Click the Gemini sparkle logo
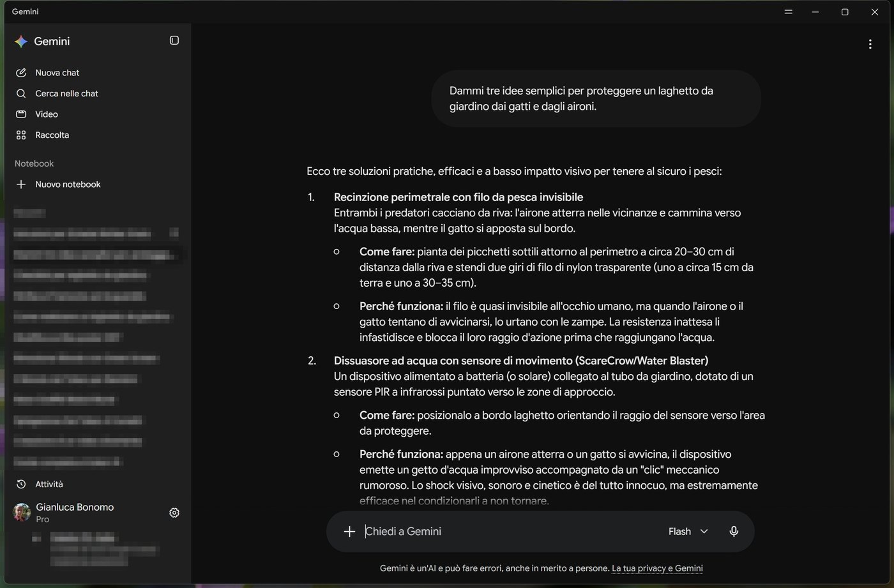894x588 pixels. [21, 41]
